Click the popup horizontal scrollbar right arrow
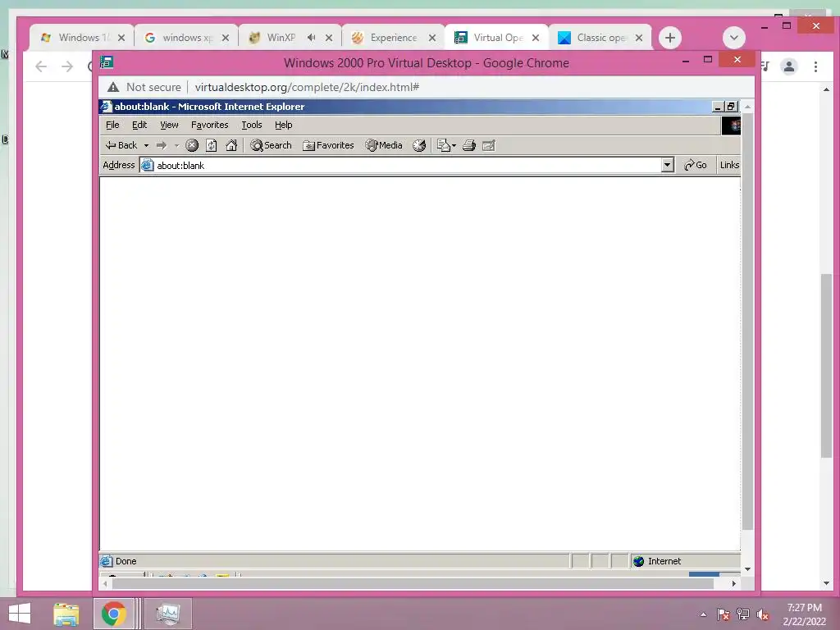The height and width of the screenshot is (630, 840). [x=733, y=583]
